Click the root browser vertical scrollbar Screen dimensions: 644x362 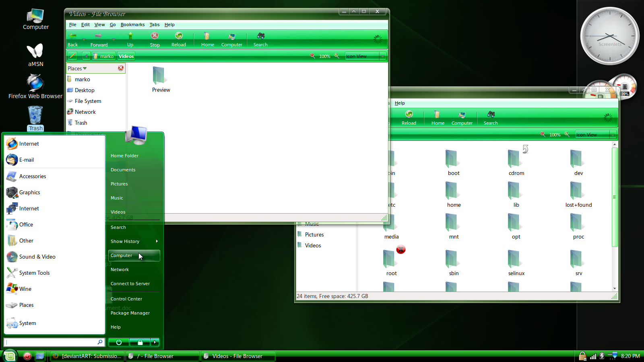coord(615,197)
